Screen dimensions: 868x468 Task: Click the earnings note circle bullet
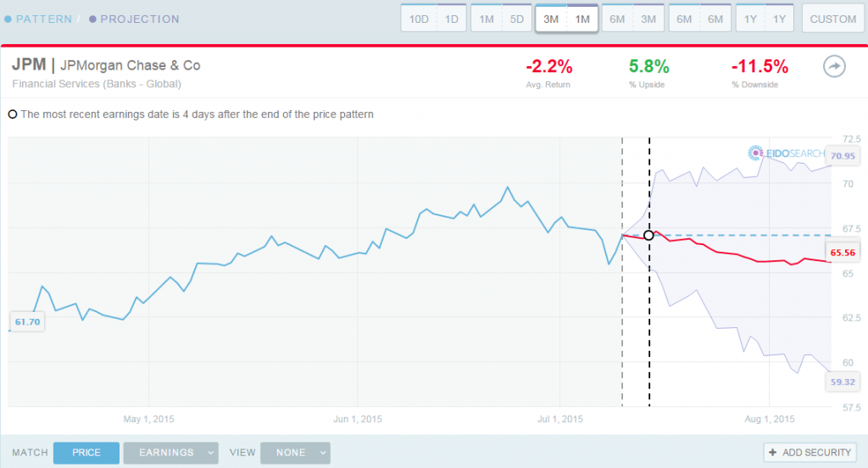pos(12,114)
